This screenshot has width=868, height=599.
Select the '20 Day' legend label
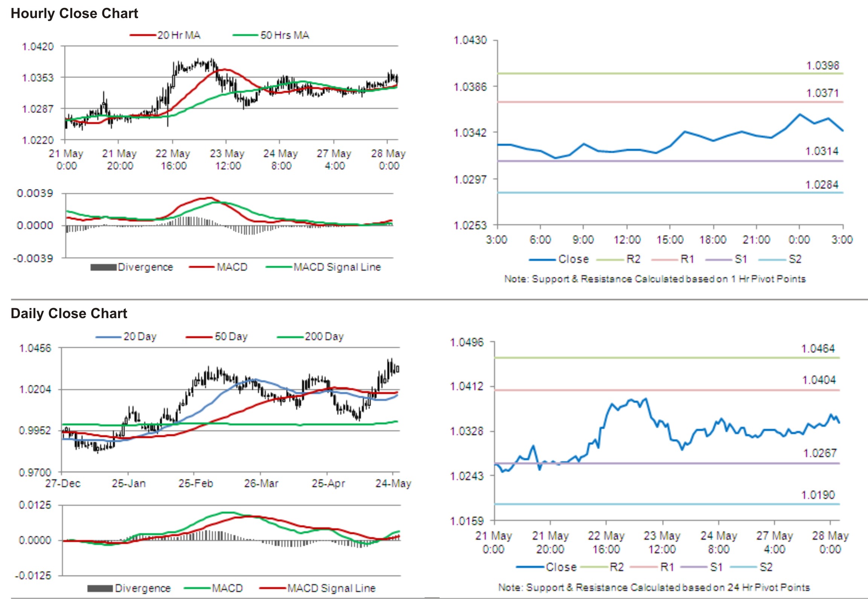point(140,336)
